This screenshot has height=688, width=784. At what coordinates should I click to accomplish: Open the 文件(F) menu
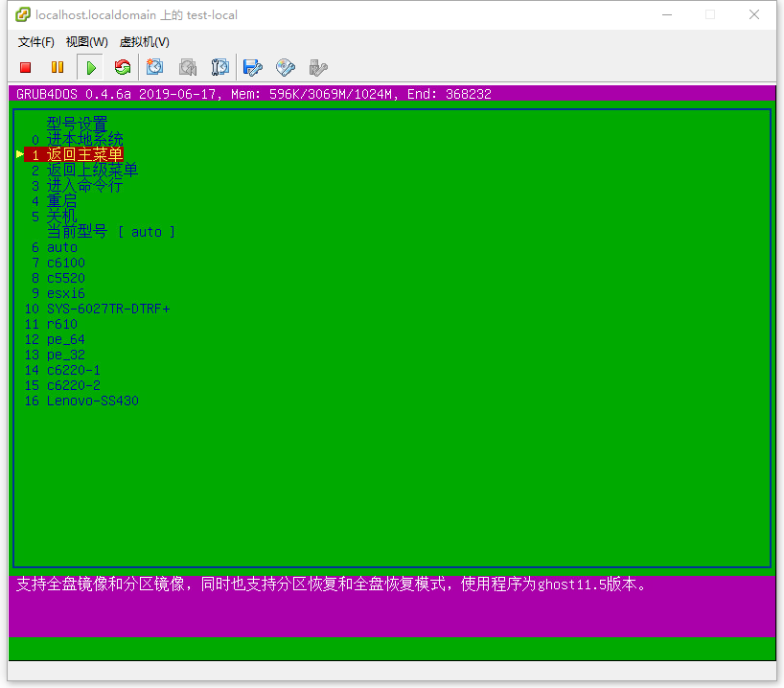pyautogui.click(x=36, y=42)
